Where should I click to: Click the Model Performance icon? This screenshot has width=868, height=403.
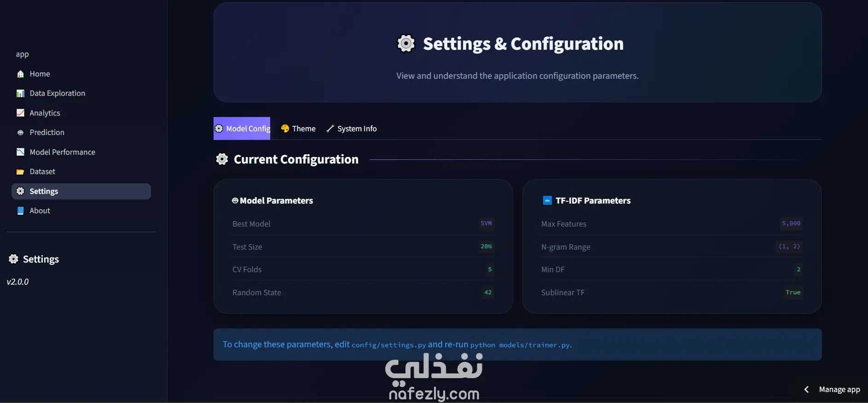click(x=20, y=152)
